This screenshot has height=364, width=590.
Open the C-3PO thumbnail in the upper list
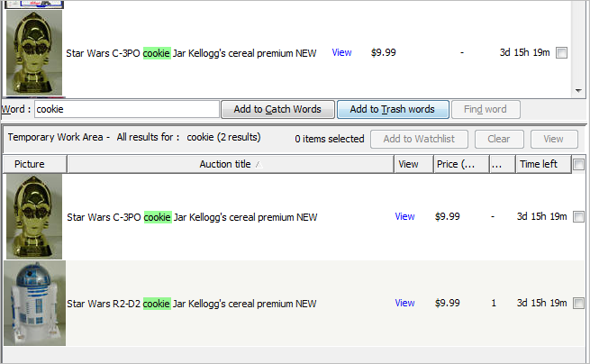pos(34,52)
